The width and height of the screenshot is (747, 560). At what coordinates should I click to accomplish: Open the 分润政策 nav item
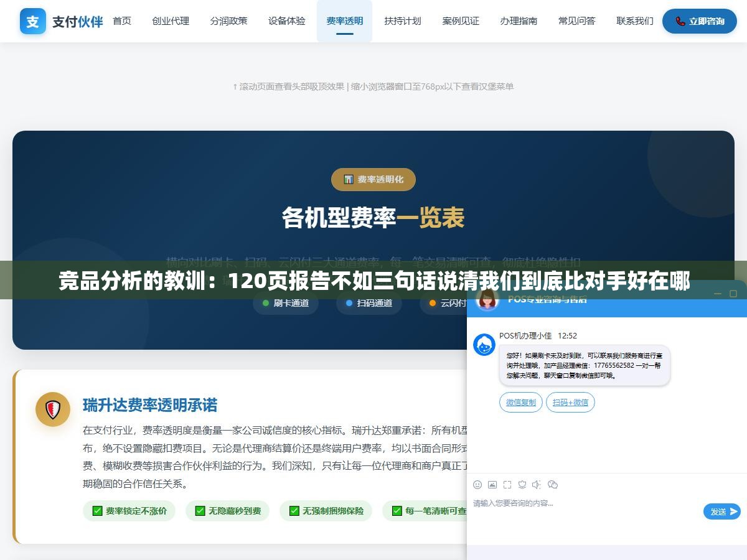228,21
